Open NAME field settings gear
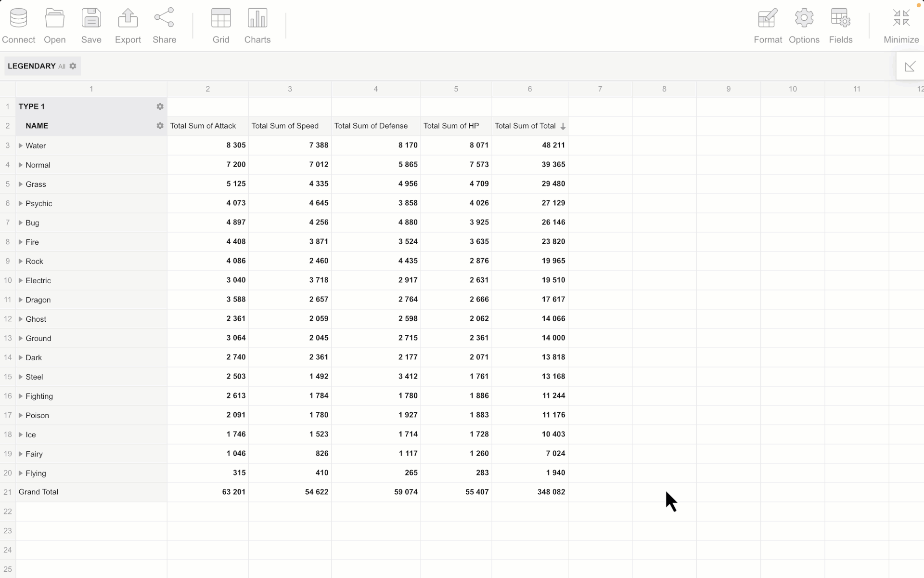 click(160, 126)
